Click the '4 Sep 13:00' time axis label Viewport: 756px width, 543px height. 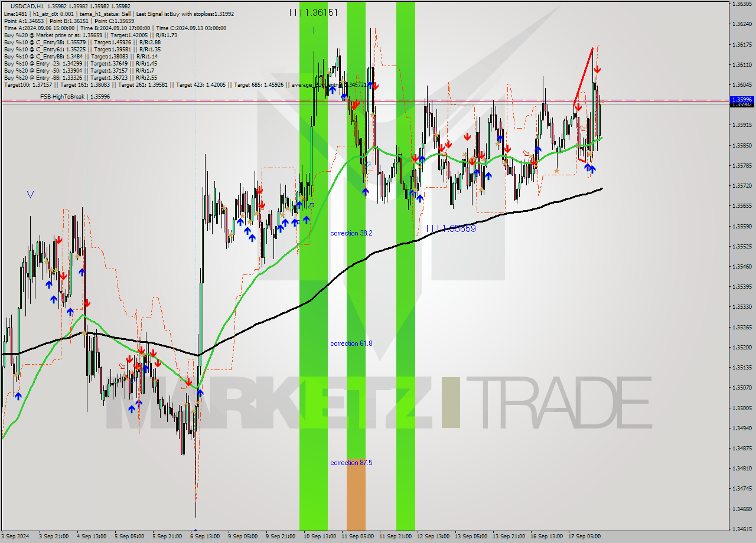(92, 537)
